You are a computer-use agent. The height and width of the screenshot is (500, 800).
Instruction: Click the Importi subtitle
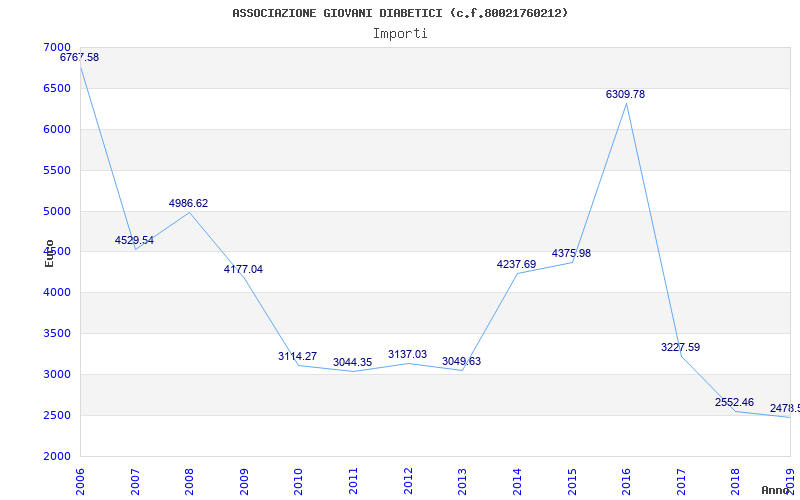click(x=400, y=34)
